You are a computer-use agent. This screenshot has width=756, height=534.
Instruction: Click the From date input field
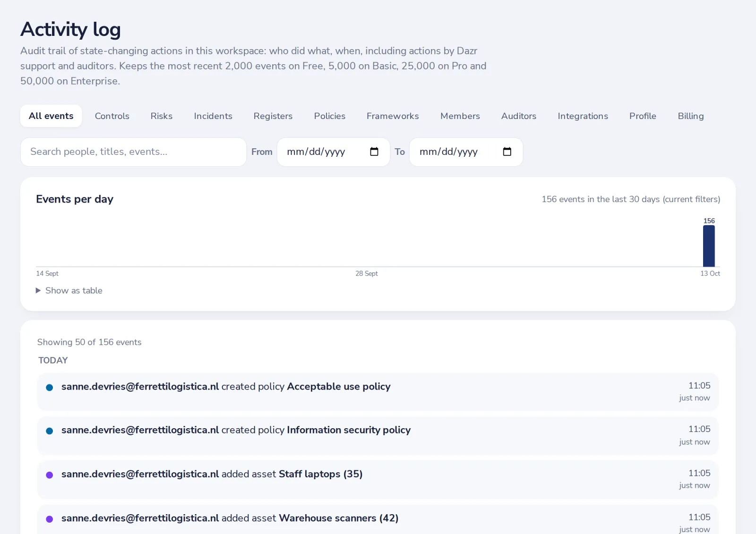(333, 152)
